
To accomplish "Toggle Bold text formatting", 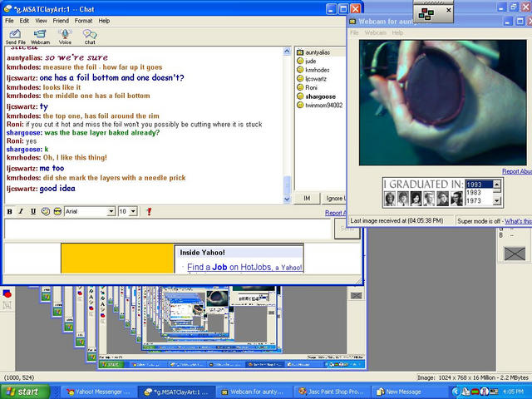I will coord(9,211).
